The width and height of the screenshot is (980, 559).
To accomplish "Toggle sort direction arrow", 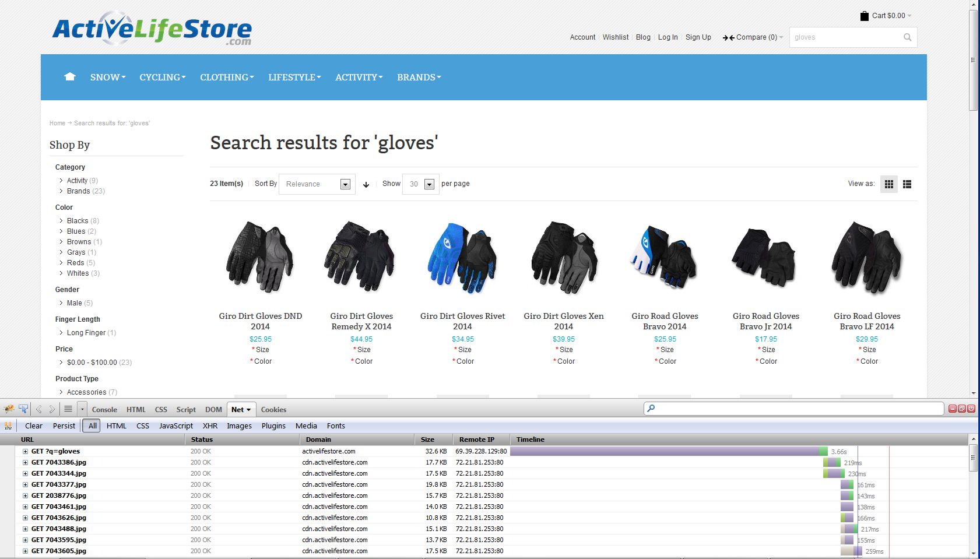I will coord(366,184).
